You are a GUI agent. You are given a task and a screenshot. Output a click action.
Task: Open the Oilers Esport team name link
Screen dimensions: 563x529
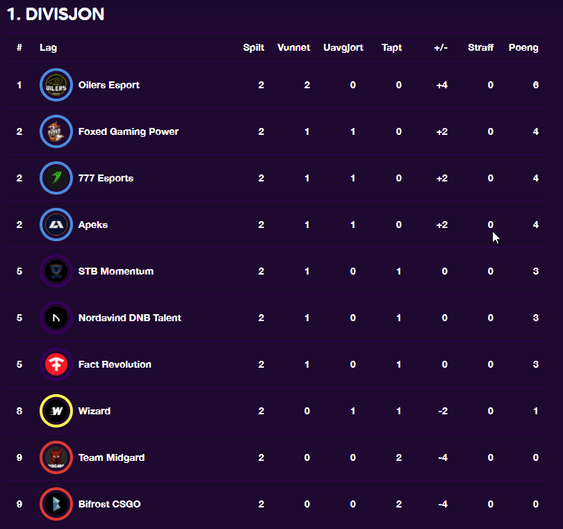109,85
